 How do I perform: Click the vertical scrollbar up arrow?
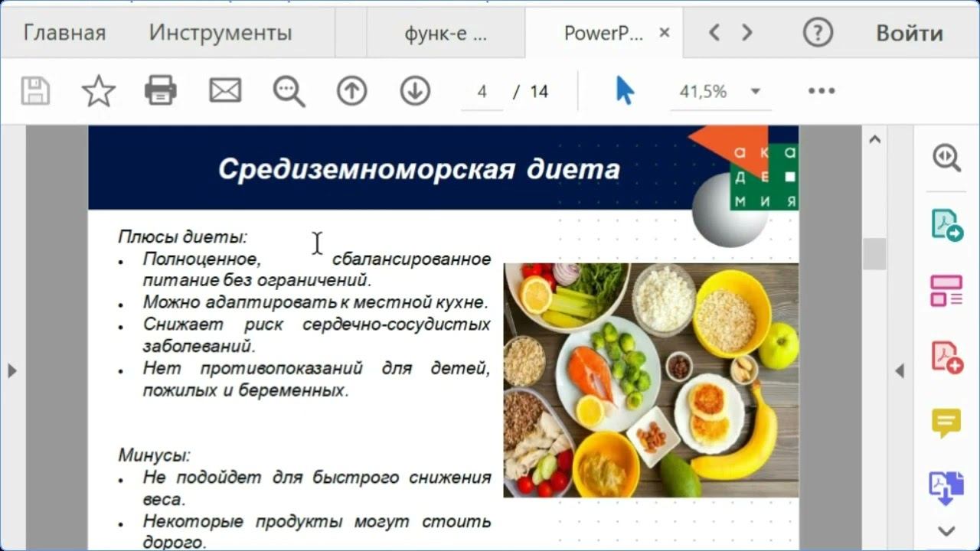click(874, 140)
